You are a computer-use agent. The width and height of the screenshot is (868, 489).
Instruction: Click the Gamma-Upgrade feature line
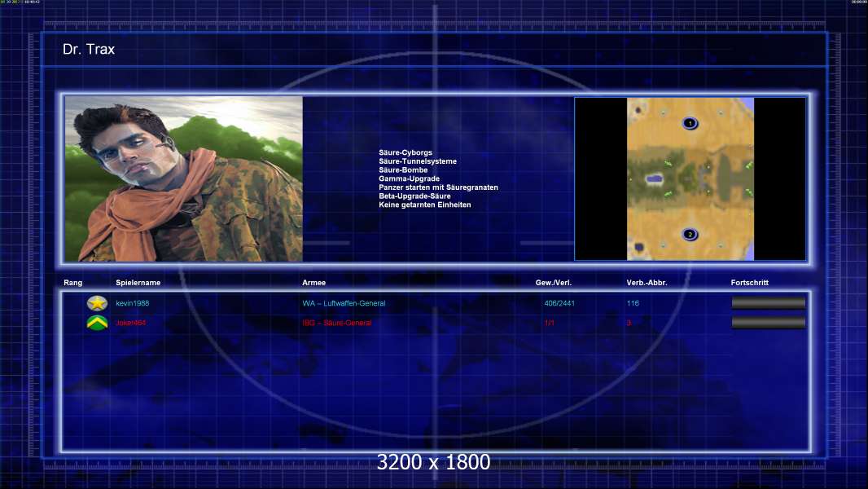409,178
